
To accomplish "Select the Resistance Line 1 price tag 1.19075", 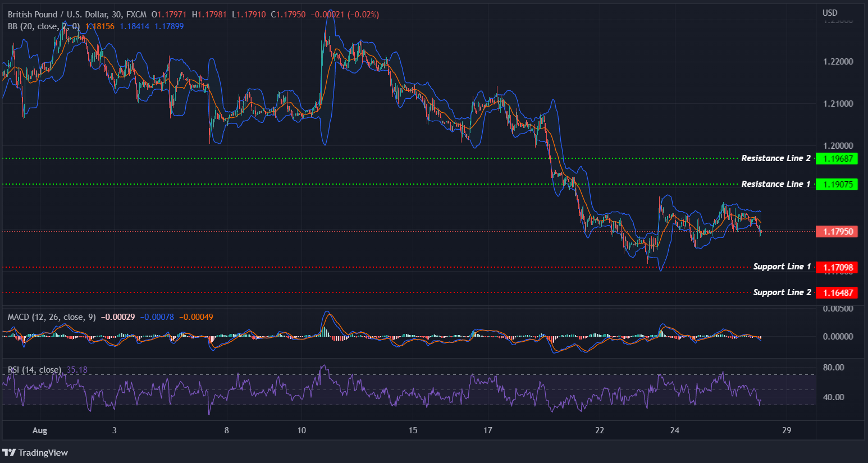I will [837, 184].
